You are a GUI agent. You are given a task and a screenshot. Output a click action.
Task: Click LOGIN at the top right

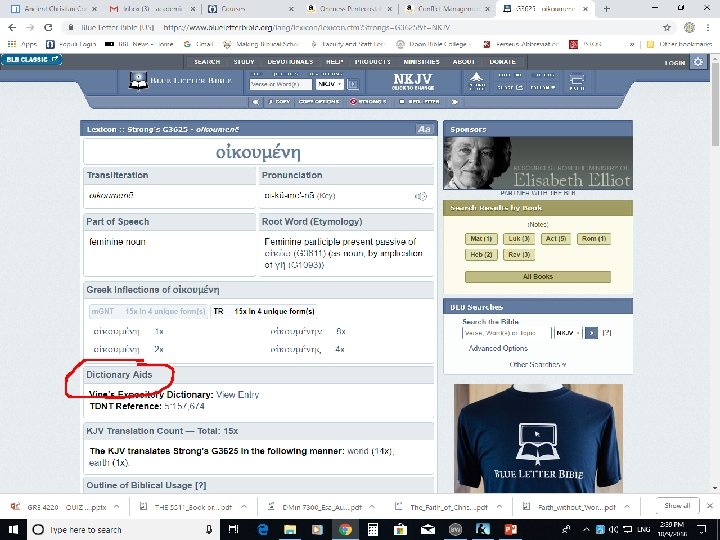(675, 62)
